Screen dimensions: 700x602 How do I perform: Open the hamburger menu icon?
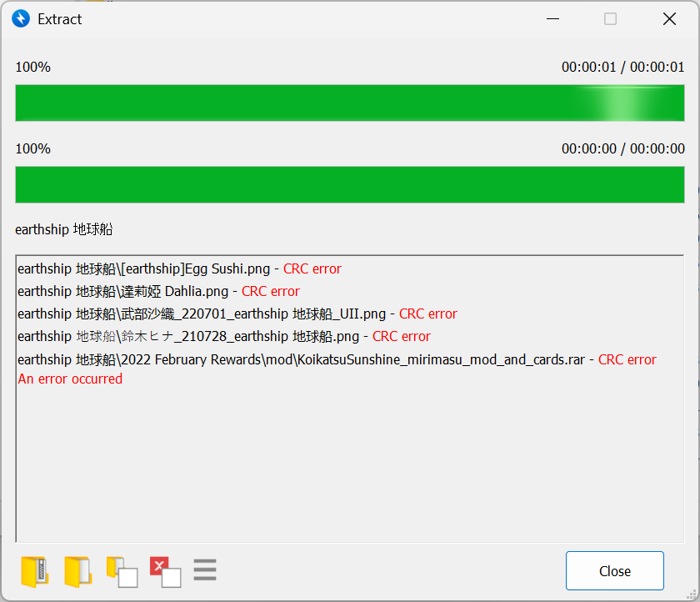(x=205, y=569)
